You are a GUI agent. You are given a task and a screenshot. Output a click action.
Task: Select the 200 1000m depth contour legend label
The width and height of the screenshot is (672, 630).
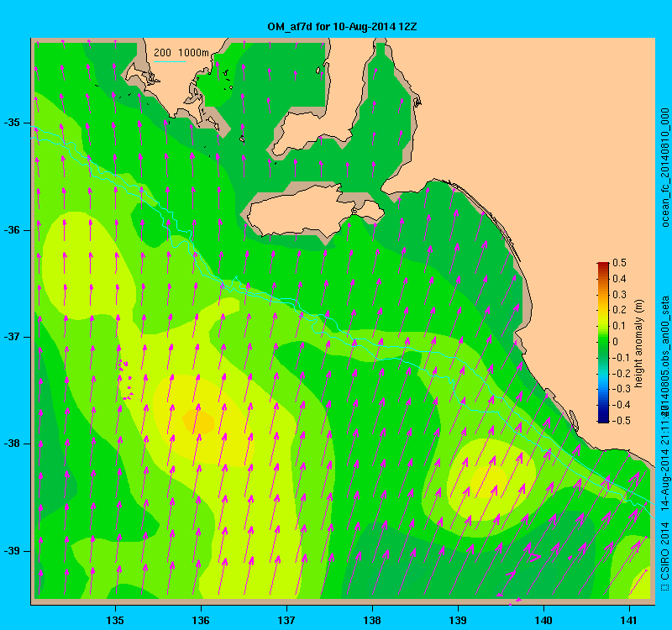point(181,53)
